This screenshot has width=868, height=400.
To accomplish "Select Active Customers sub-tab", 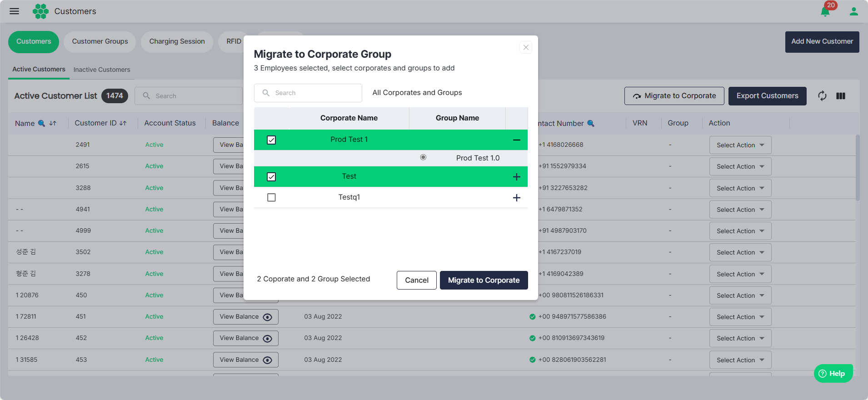I will click(39, 70).
